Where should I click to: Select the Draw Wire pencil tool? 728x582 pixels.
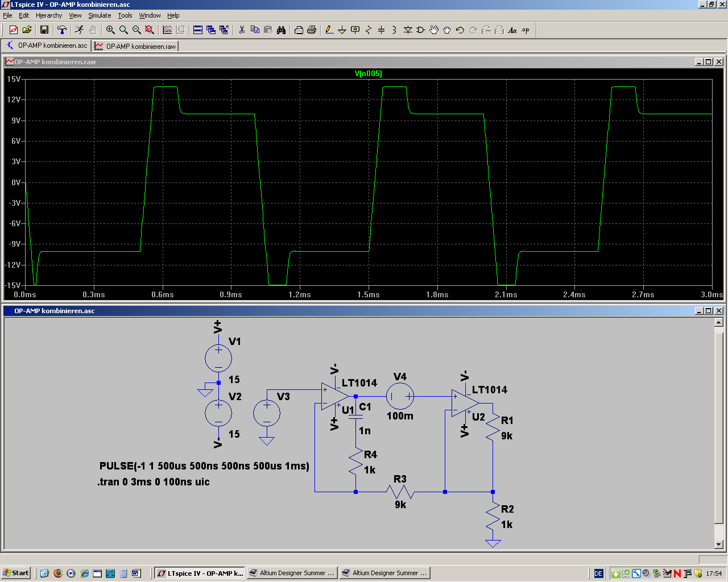329,30
